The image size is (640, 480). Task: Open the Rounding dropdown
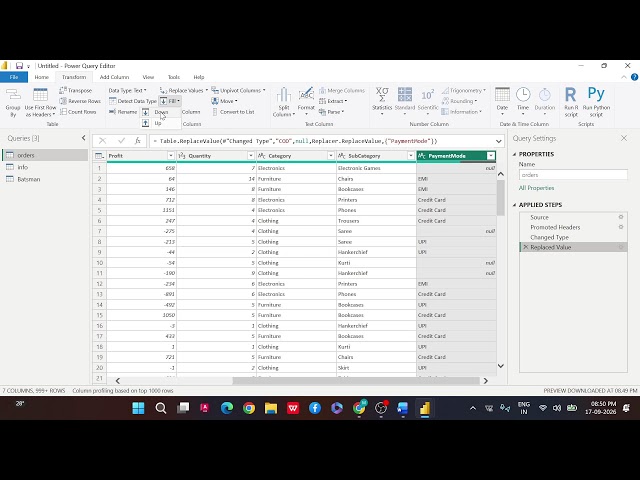coord(459,101)
